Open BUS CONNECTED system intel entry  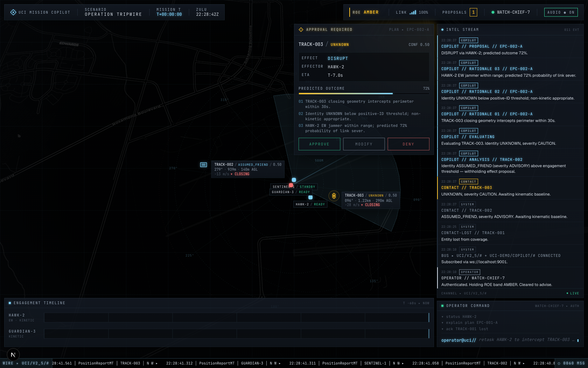coord(510,256)
